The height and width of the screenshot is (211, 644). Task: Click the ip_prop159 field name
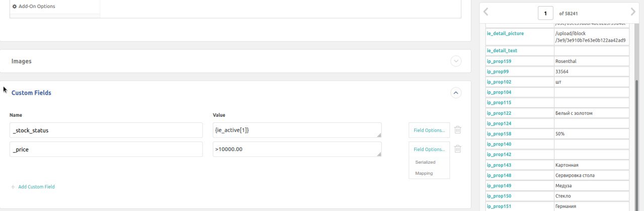[499, 61]
